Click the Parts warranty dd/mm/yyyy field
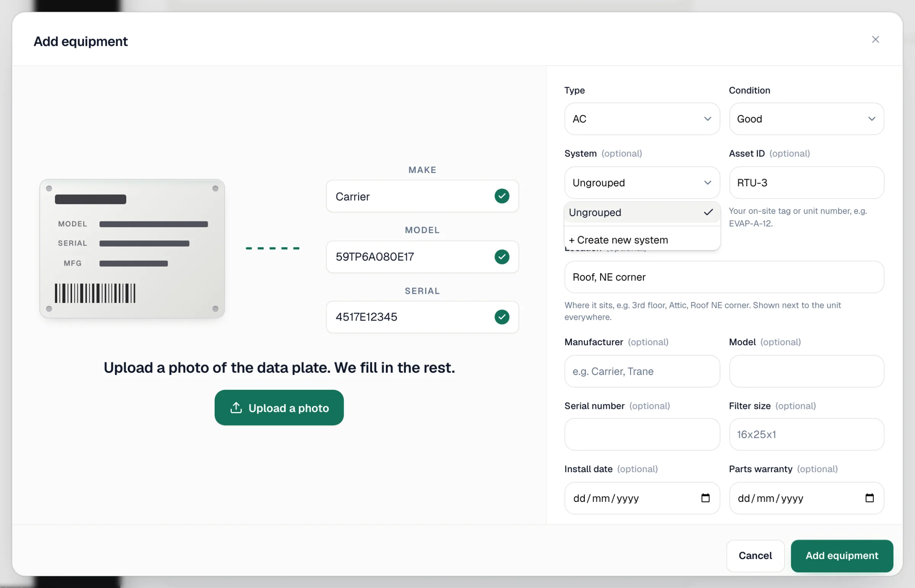This screenshot has height=588, width=915. click(807, 498)
